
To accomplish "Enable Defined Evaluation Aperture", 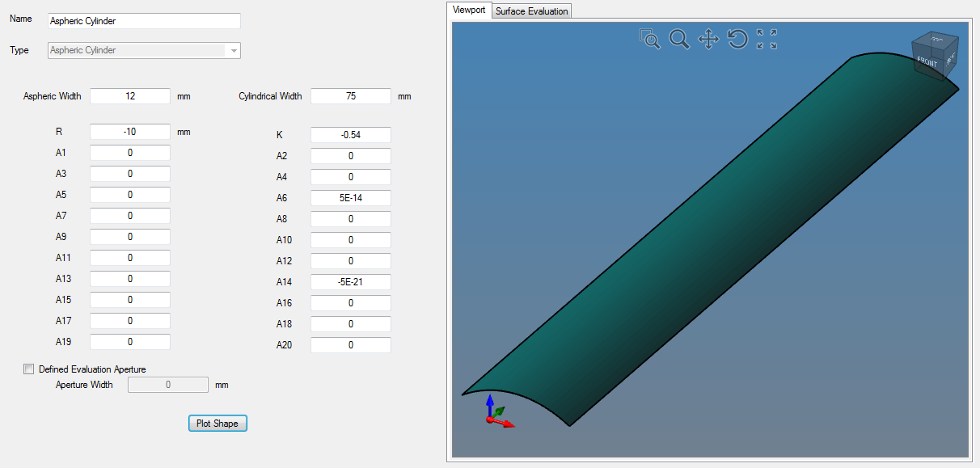I will point(28,369).
